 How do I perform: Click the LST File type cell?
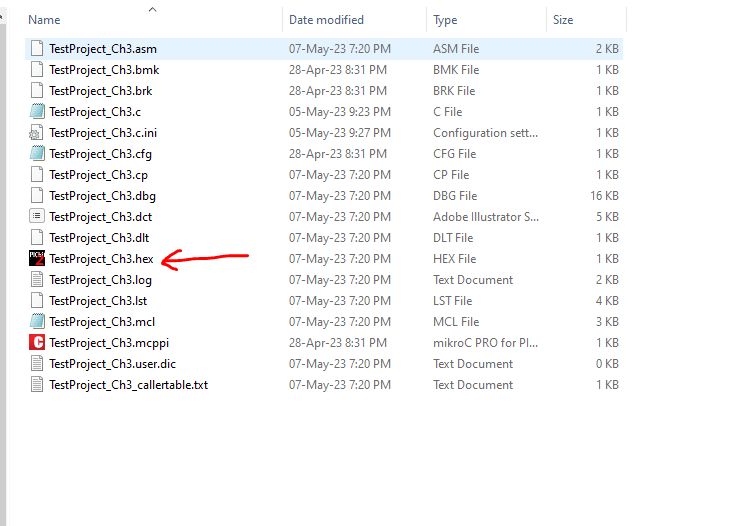coord(453,301)
